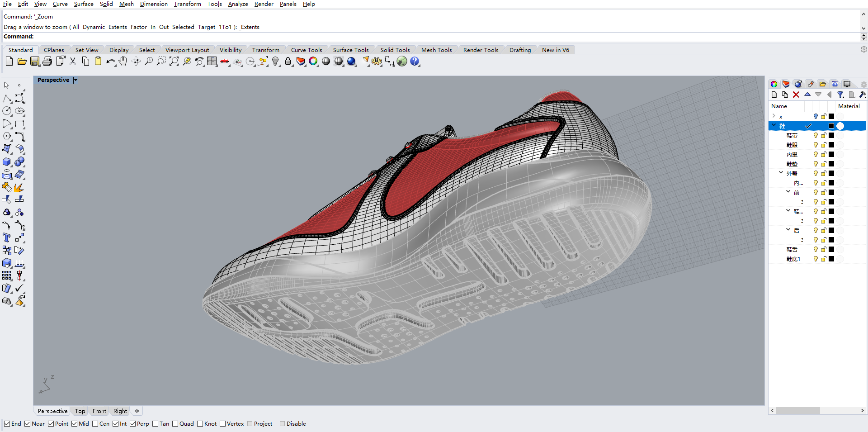This screenshot has height=432, width=868.
Task: Open the Render tools rainbow sphere icon
Action: pyautogui.click(x=314, y=62)
